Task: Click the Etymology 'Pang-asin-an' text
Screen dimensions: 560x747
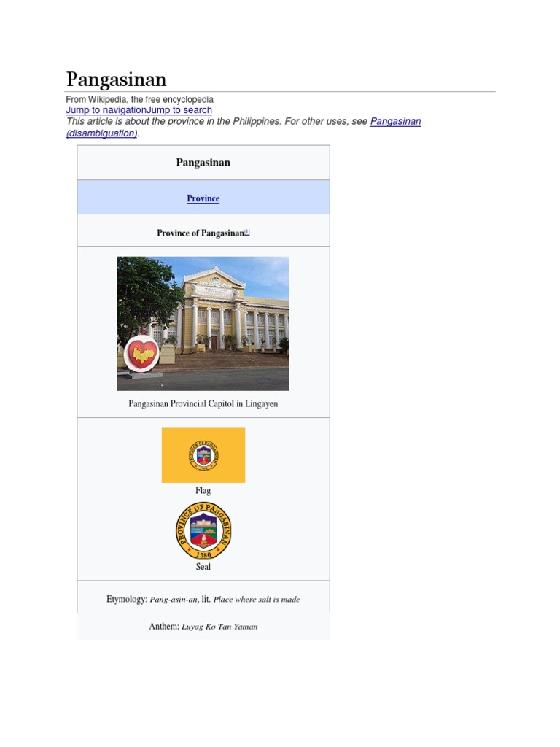Action: (x=174, y=600)
